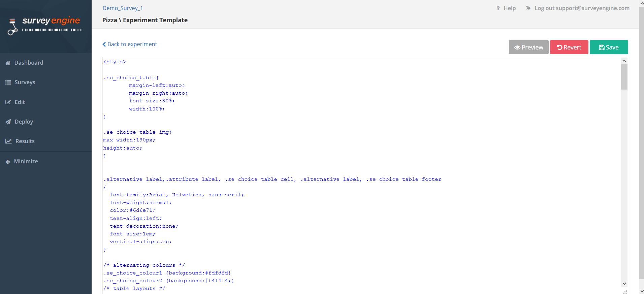Click the log out icon
Viewport: 644px width, 294px height.
(528, 8)
